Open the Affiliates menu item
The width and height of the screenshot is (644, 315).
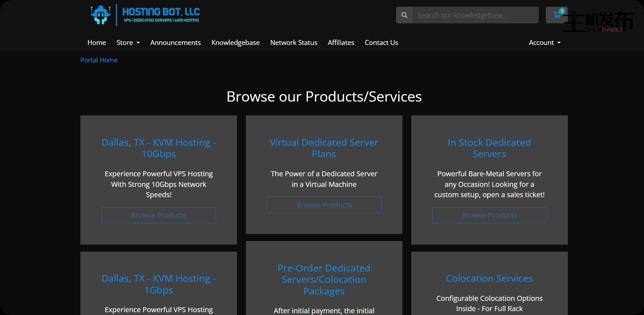[341, 42]
